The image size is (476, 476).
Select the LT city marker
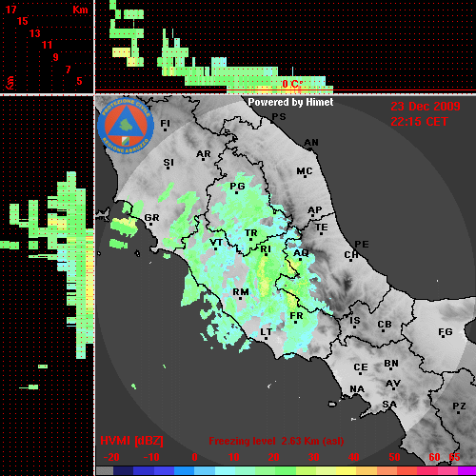pos(266,338)
